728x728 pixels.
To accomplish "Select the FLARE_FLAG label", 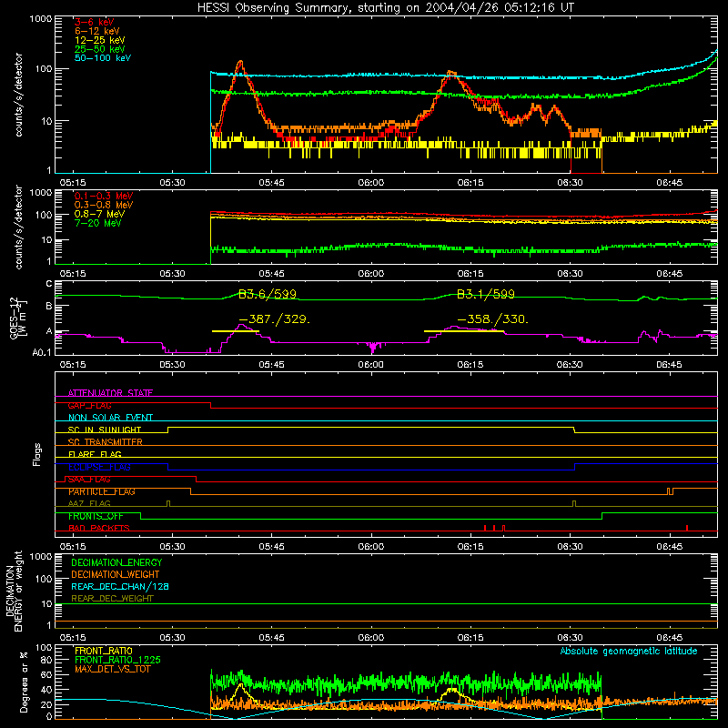I will 95,454.
